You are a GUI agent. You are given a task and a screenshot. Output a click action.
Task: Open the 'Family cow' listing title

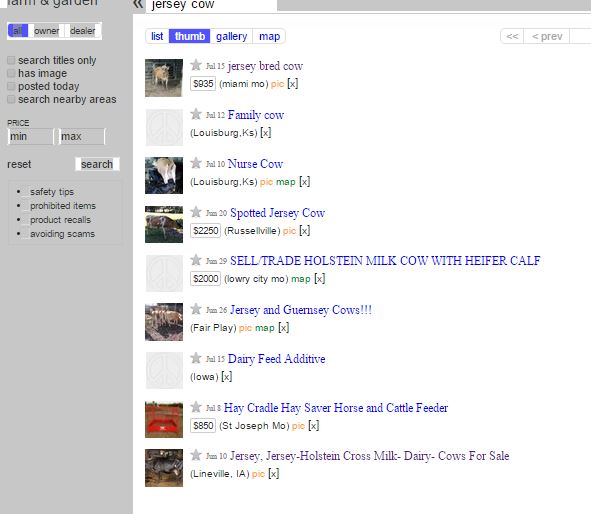coord(256,115)
